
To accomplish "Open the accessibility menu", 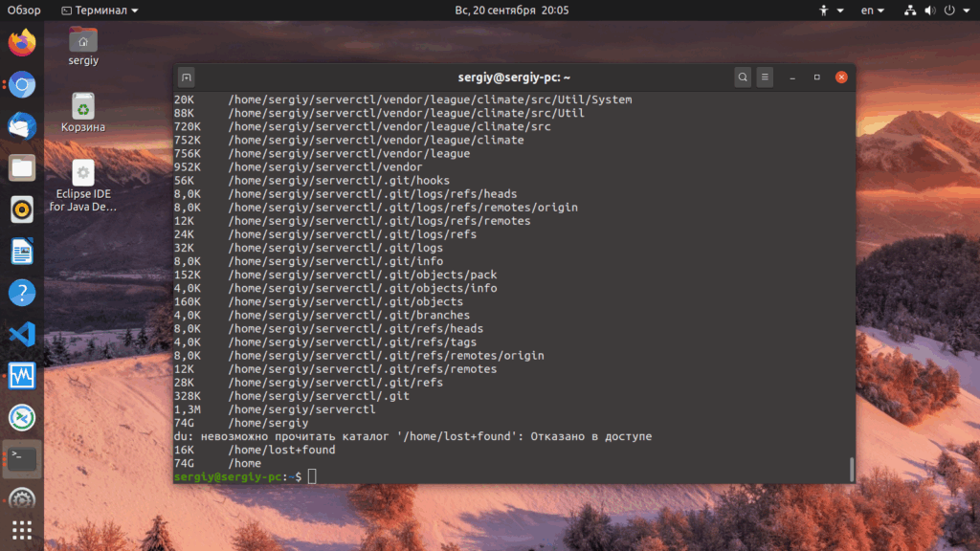I will point(831,10).
